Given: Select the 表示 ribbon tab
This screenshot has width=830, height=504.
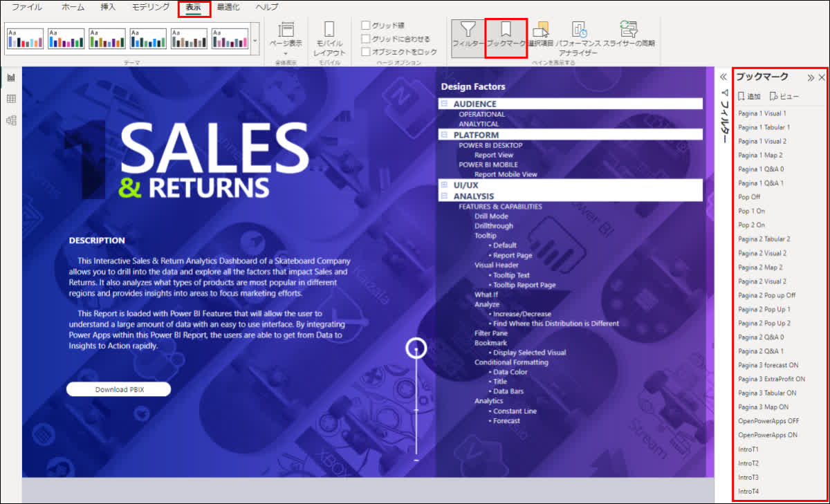Looking at the screenshot, I should pyautogui.click(x=194, y=8).
